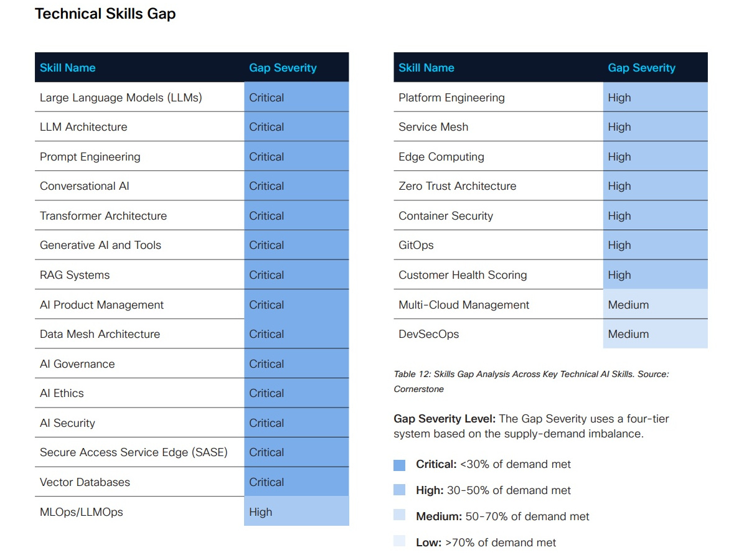The height and width of the screenshot is (560, 739).
Task: Click the "Technical Skills Gap" heading
Action: point(105,14)
